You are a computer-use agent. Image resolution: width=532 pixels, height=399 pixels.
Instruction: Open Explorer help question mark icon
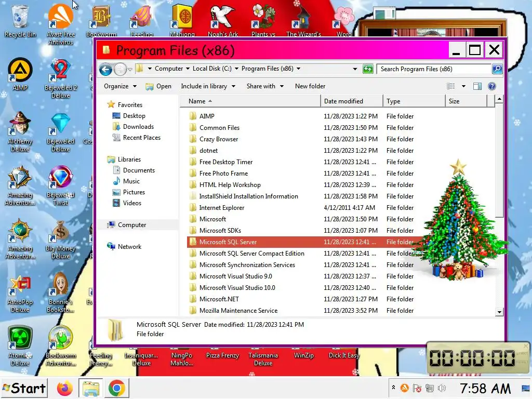coord(491,86)
